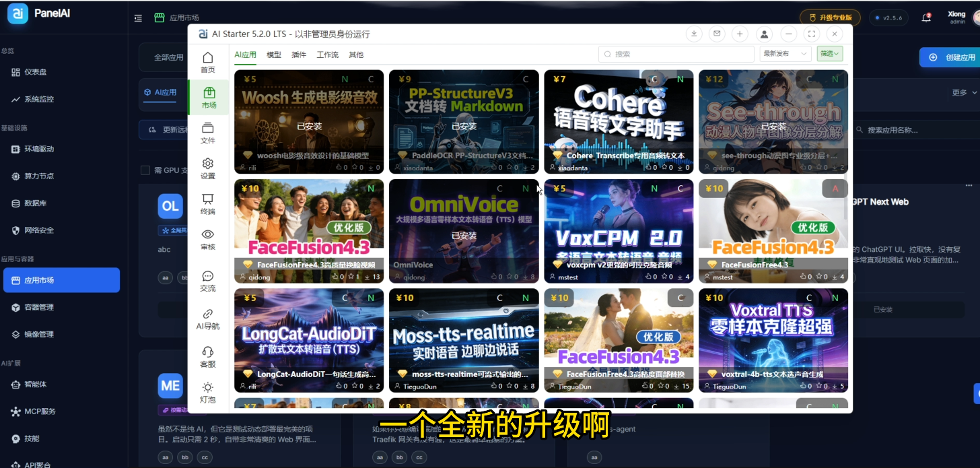Toggle fullscreen icon in AI Starter title bar
The height and width of the screenshot is (468, 980).
[812, 34]
